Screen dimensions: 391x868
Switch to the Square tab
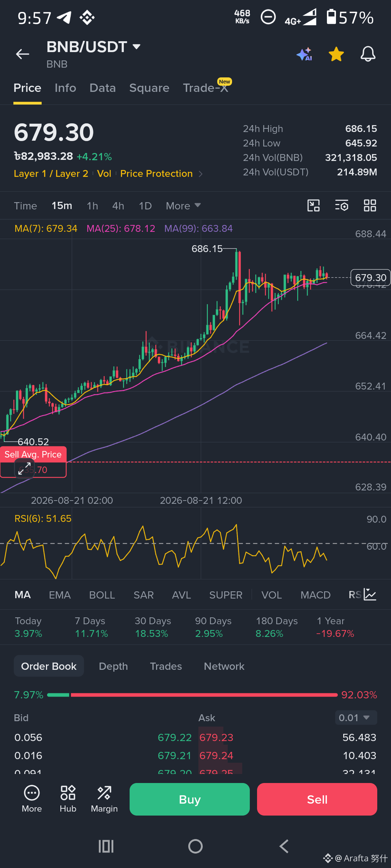click(x=149, y=88)
